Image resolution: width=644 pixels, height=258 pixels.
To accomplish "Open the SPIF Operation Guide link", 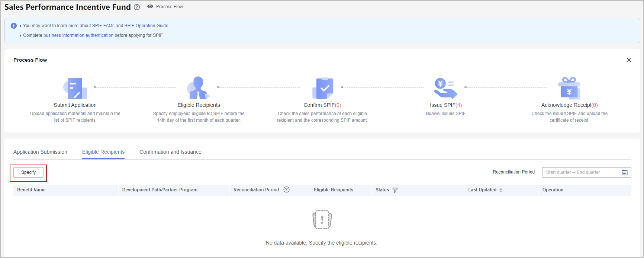I will point(146,26).
